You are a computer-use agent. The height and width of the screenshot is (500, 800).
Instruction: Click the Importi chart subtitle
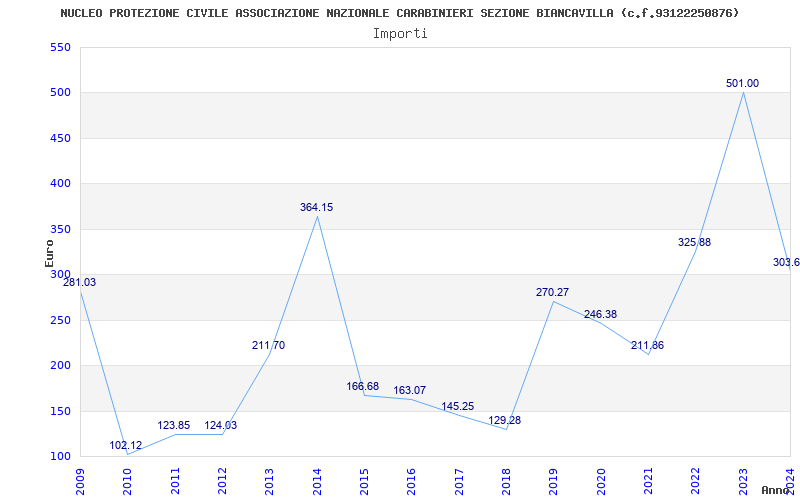(400, 34)
